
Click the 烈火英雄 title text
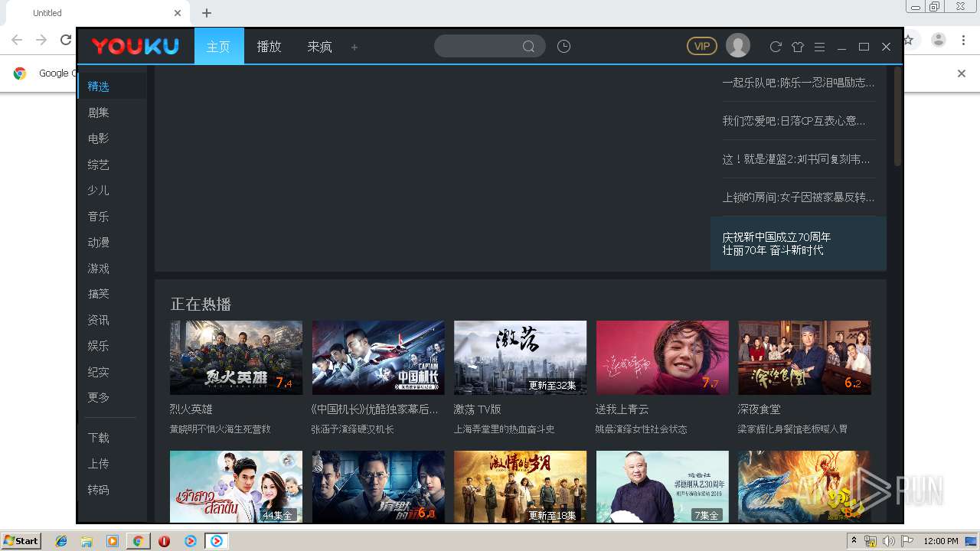pyautogui.click(x=191, y=409)
